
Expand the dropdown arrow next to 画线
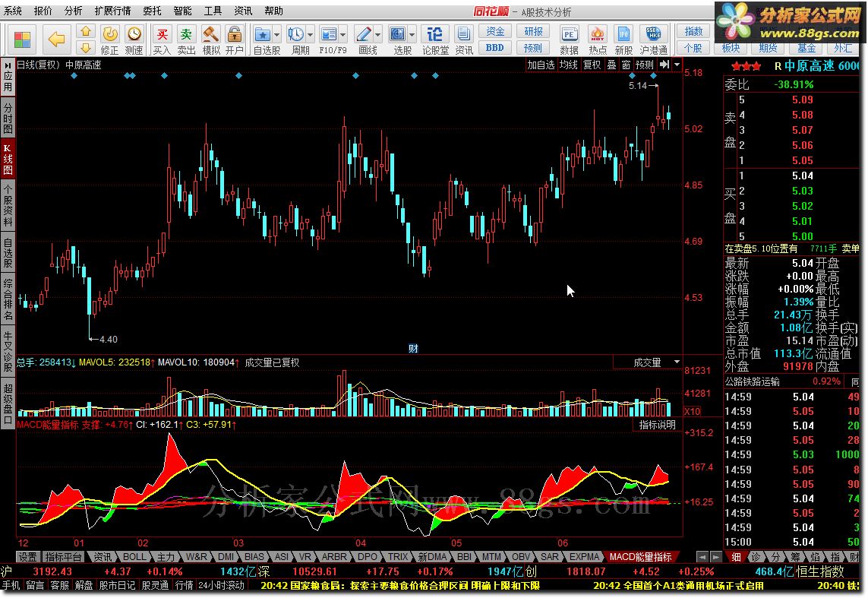(378, 34)
